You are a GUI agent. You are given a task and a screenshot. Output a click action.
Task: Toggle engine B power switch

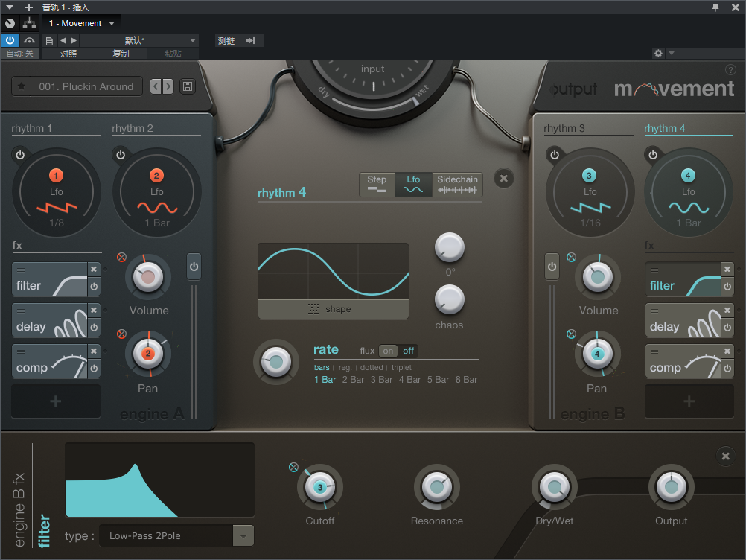[552, 267]
